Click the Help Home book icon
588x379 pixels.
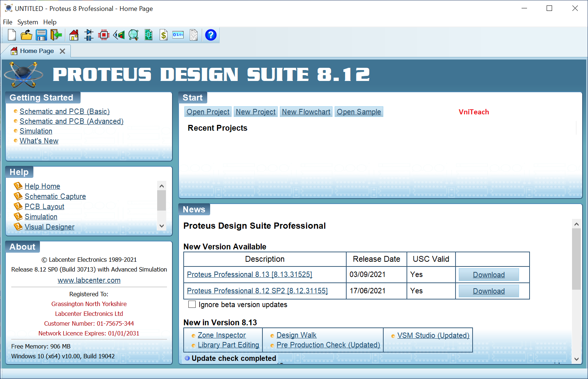click(x=18, y=186)
